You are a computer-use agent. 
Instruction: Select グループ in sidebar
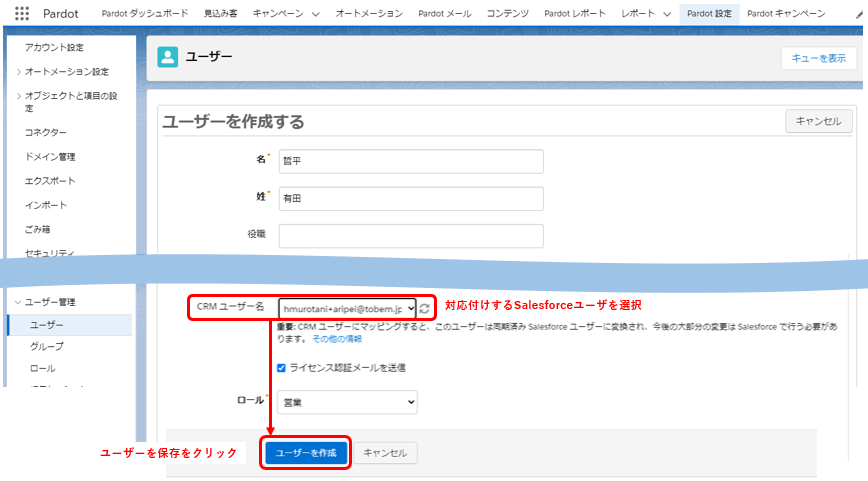coord(46,346)
